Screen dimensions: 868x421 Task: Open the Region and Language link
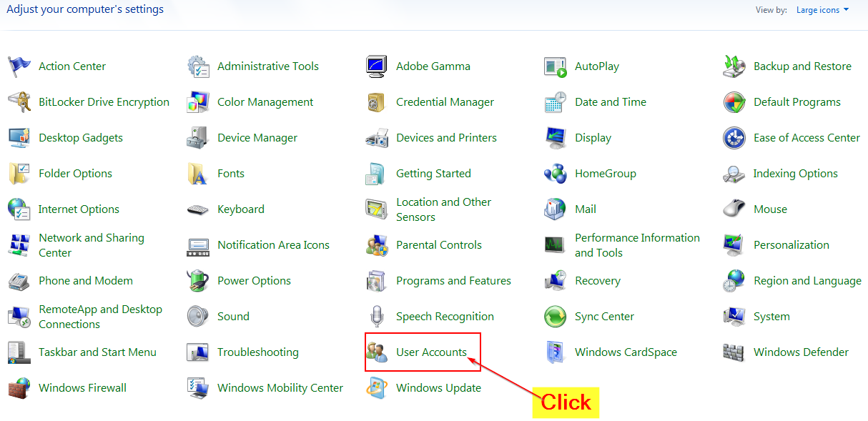[807, 281]
